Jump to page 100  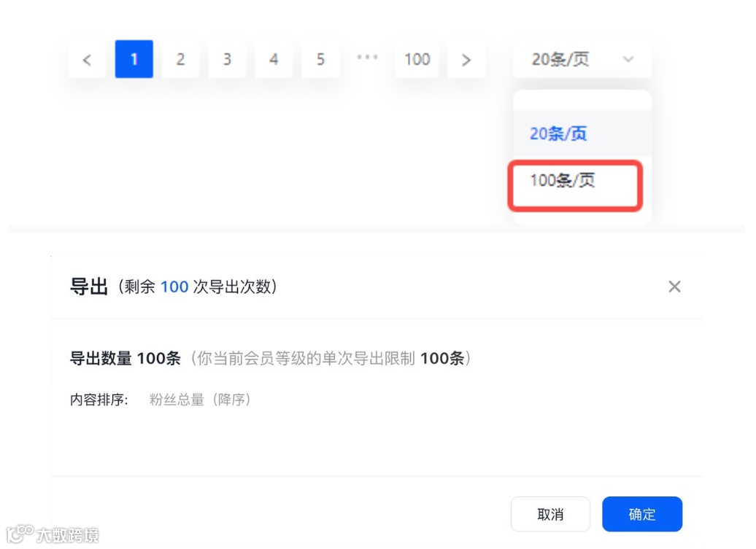tap(417, 59)
